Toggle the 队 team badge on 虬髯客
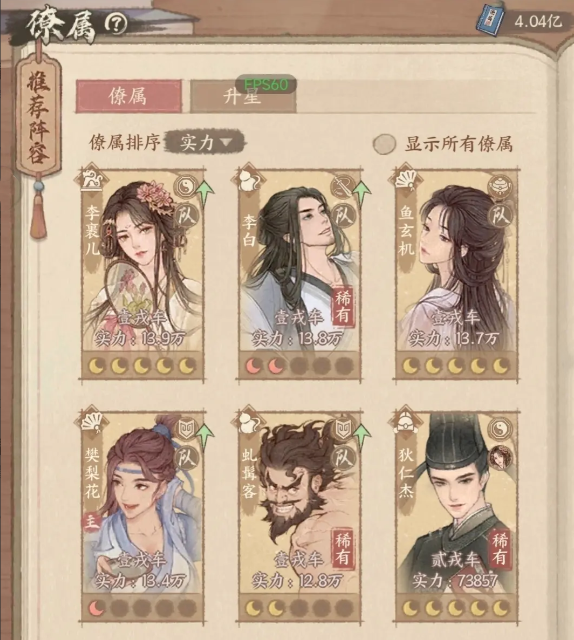This screenshot has width=574, height=640. [343, 457]
